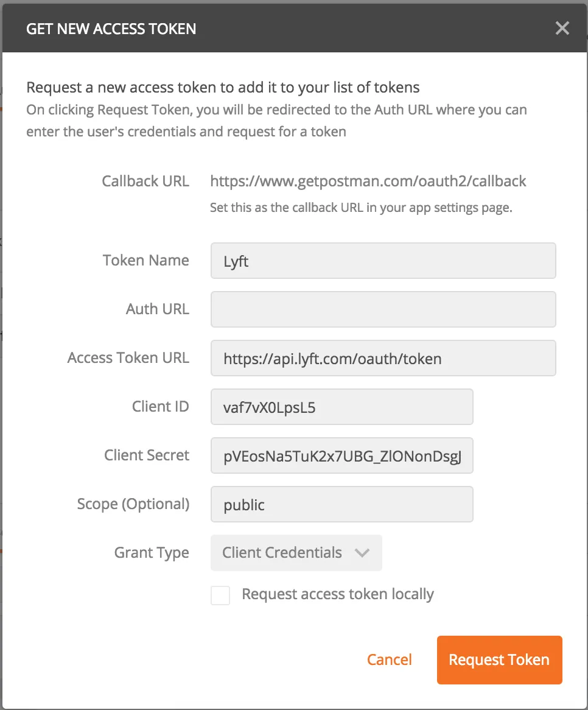
Task: Click the 'Auth URL' field label
Action: (158, 309)
